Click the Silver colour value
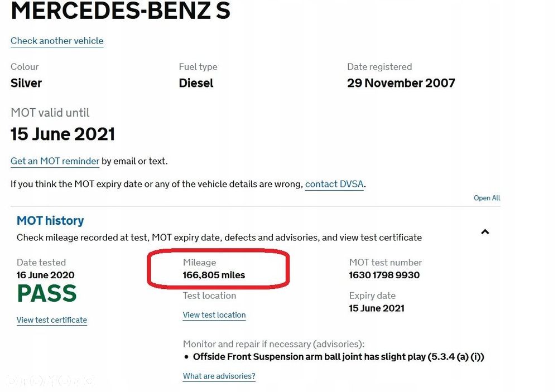558x392 pixels. (26, 83)
